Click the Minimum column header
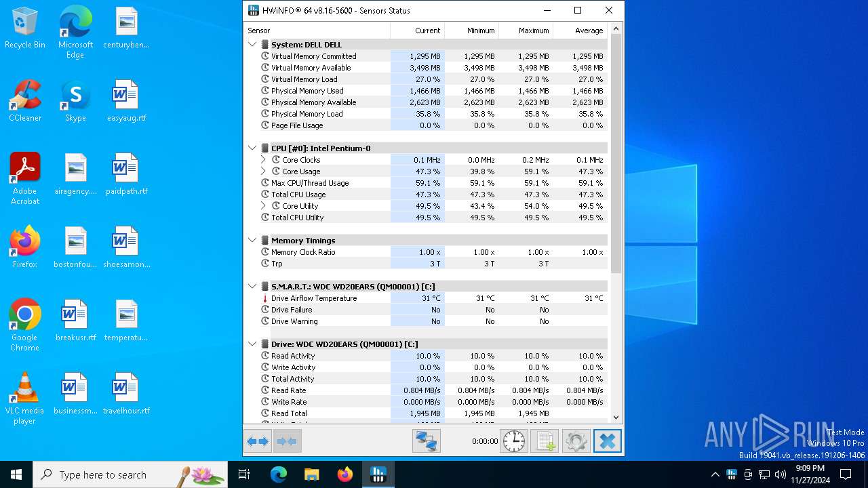 point(471,30)
